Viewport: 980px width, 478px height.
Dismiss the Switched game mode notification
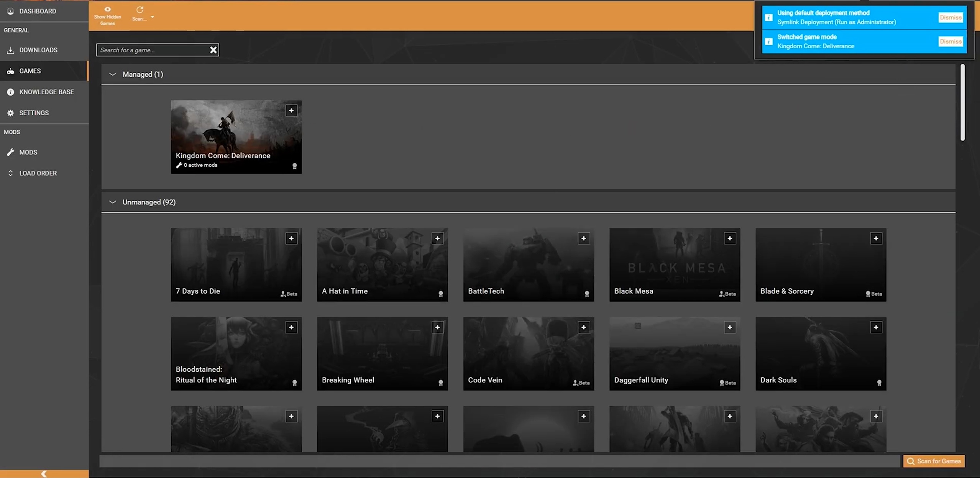pos(950,41)
